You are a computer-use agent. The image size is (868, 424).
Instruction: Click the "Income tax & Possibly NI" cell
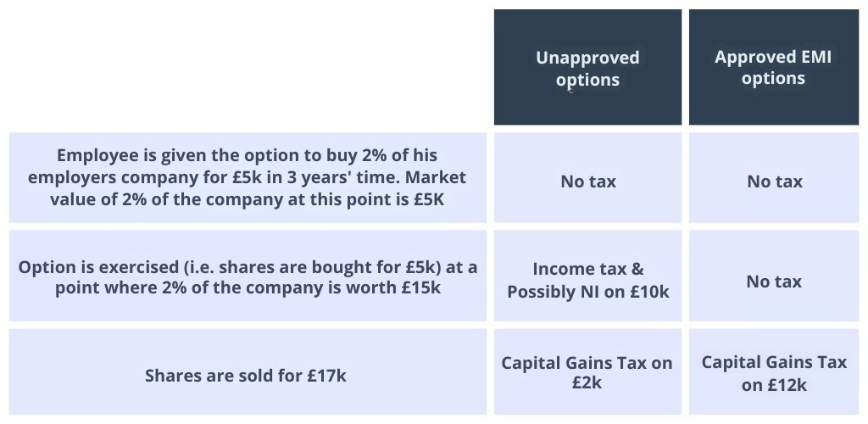[x=588, y=280]
